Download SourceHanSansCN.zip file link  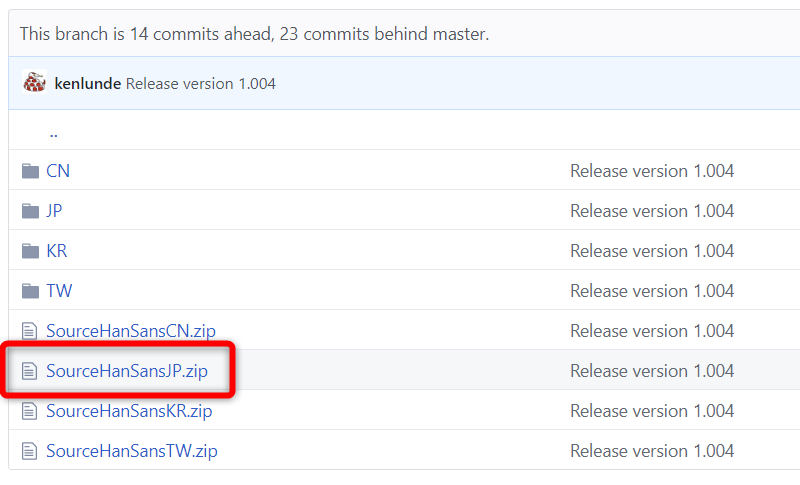131,331
